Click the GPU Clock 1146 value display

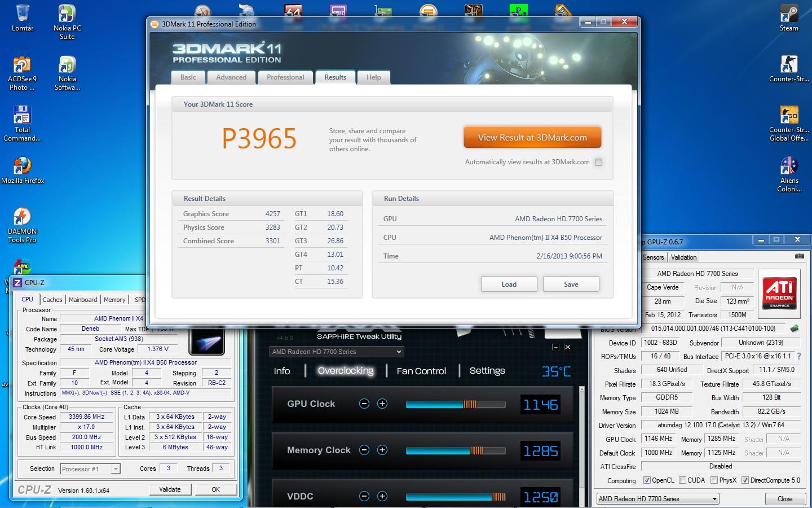[x=540, y=404]
